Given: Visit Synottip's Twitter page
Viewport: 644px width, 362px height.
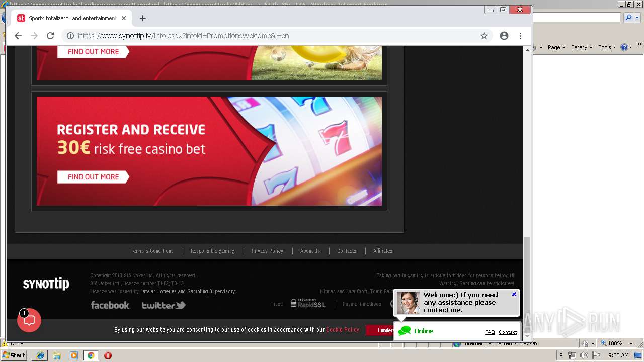Looking at the screenshot, I should point(164,305).
